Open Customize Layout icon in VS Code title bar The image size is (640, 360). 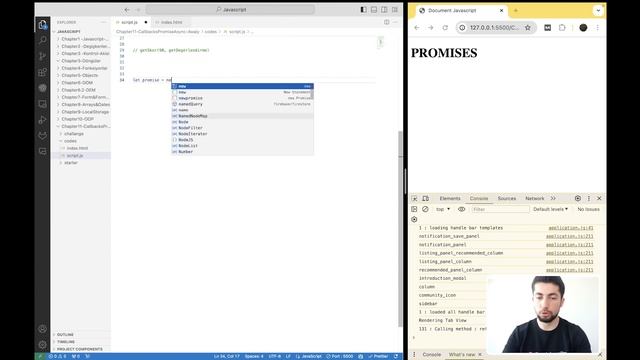click(395, 9)
